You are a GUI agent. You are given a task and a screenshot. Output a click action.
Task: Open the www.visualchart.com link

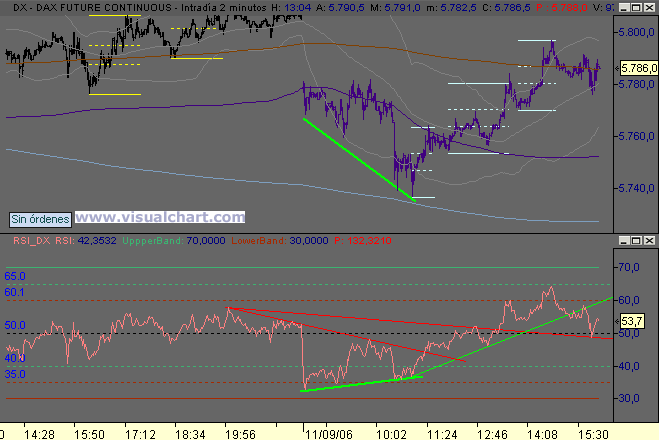(x=160, y=217)
